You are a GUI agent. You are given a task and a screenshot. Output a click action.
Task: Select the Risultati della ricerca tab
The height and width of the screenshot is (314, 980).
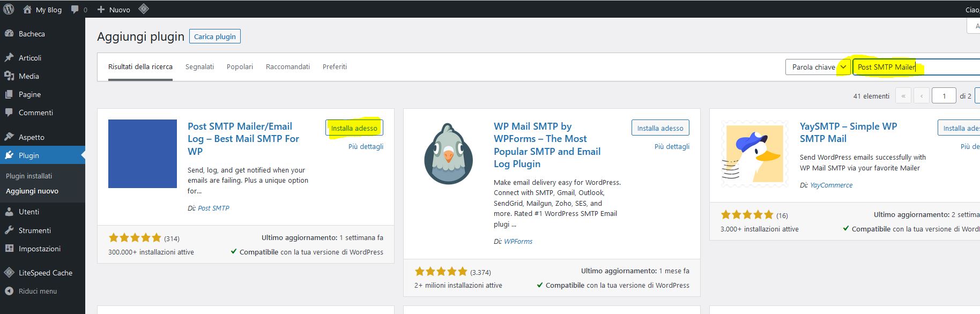[x=140, y=67]
